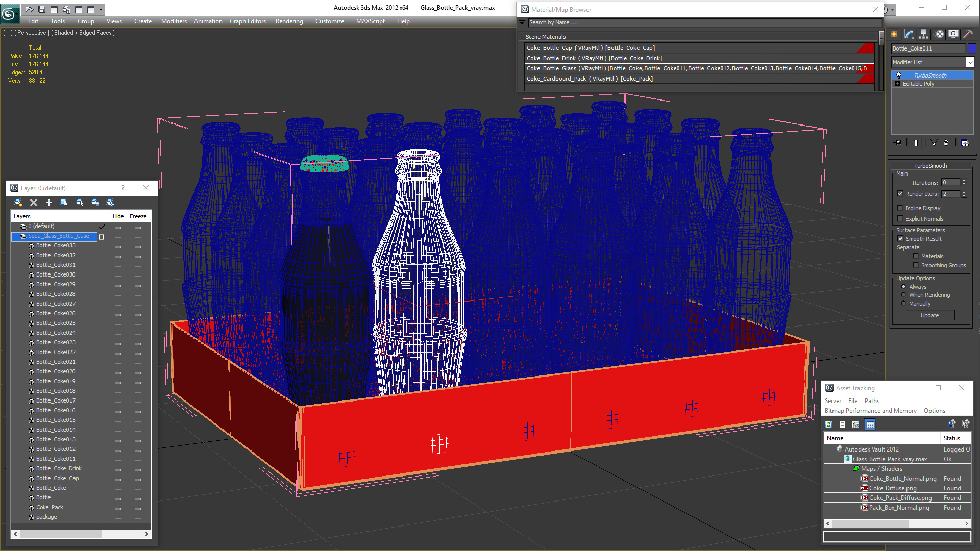Screen dimensions: 980x551
Task: Toggle Smooth Result checkbox
Action: [901, 239]
